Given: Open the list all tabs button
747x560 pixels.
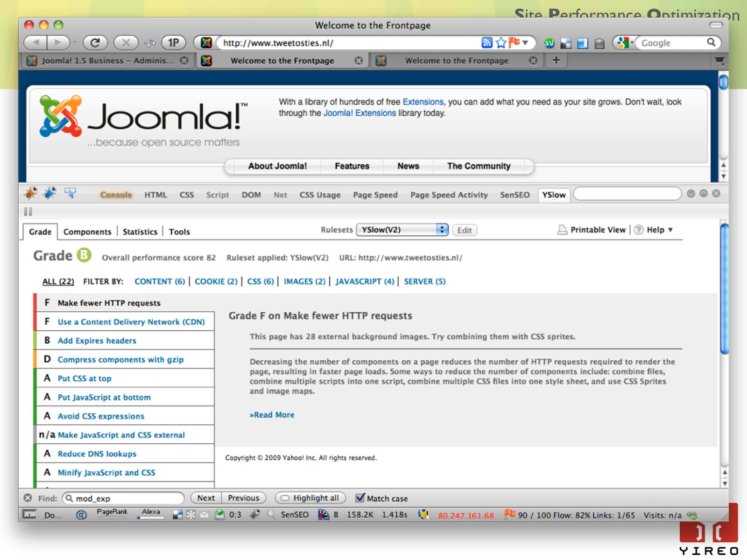Looking at the screenshot, I should coord(719,61).
